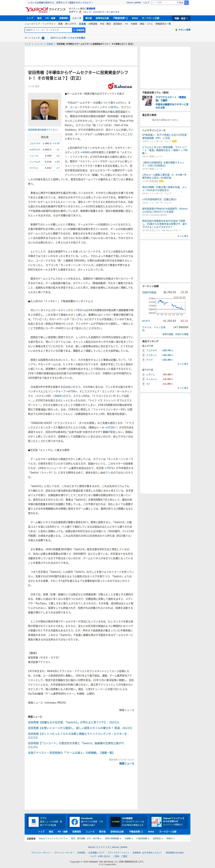Open the 投資信託 tab in top navigation
The width and height of the screenshot is (215, 868).
tap(63, 18)
